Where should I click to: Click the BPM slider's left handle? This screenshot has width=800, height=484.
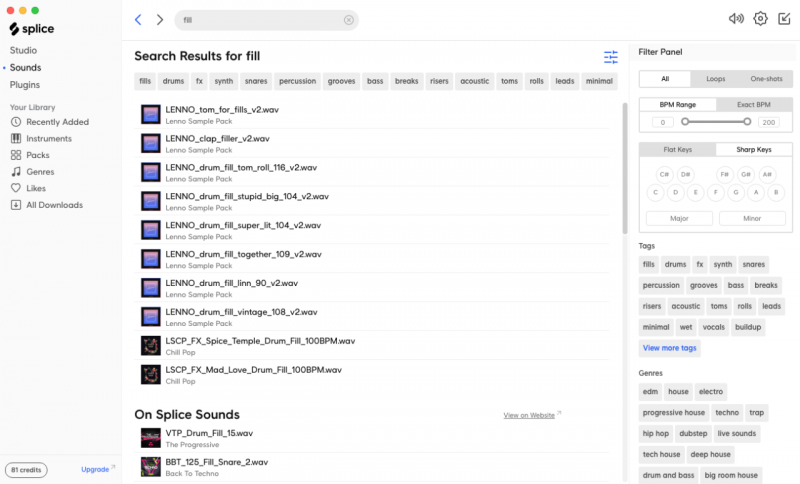coord(685,121)
